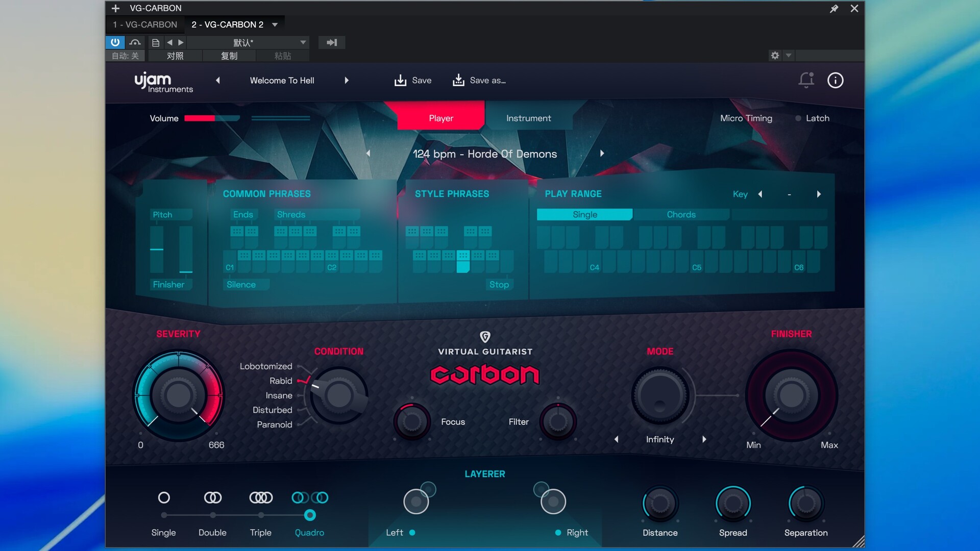Image resolution: width=980 pixels, height=551 pixels.
Task: Select previous preset before Welcome To Hell
Action: 218,80
